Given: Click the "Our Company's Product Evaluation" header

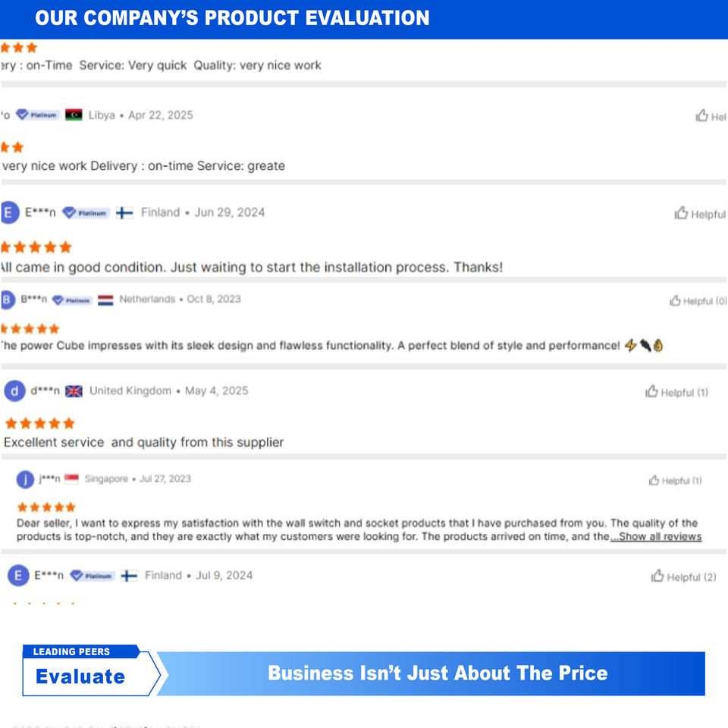Looking at the screenshot, I should 232,18.
